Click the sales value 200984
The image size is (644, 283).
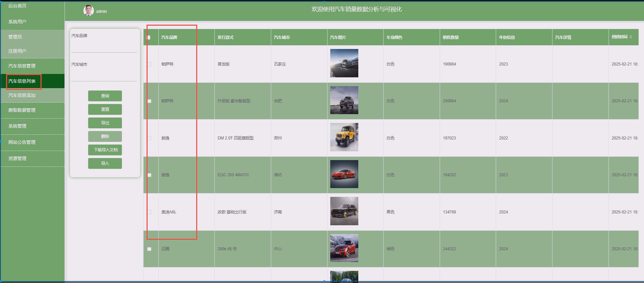[449, 101]
